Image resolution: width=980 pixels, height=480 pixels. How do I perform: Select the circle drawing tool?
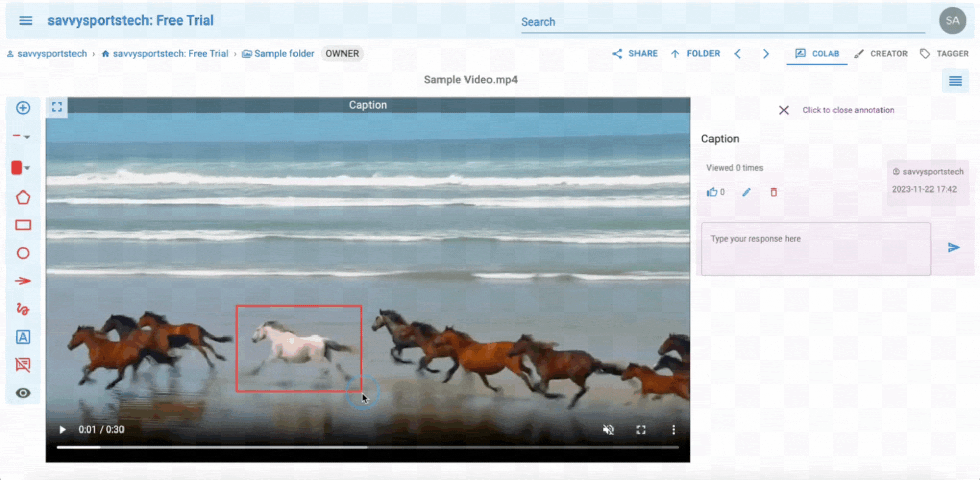[x=23, y=253]
